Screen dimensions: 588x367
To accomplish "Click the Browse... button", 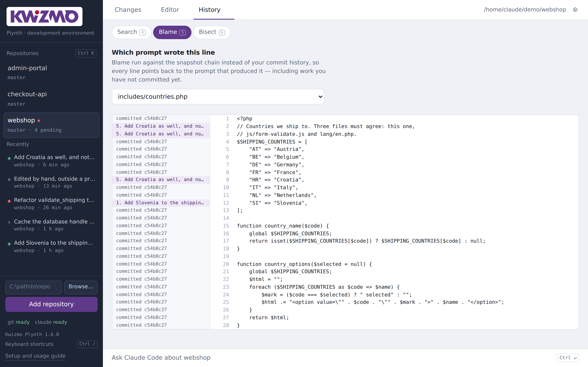I will click(81, 287).
